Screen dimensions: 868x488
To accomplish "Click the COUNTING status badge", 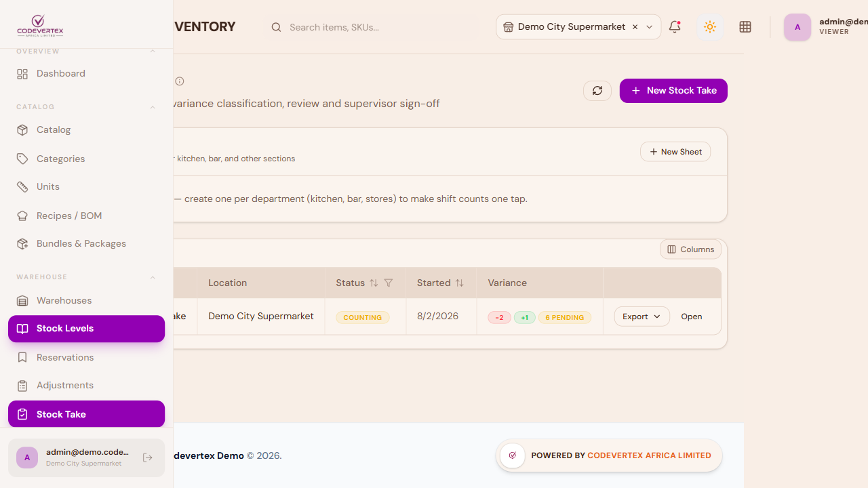I will click(x=363, y=317).
